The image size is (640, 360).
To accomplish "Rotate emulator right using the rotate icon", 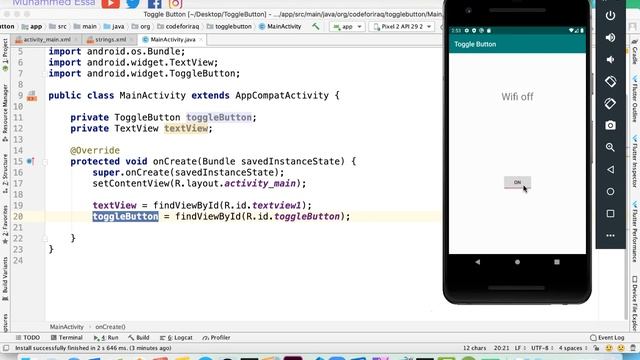I will (x=610, y=103).
